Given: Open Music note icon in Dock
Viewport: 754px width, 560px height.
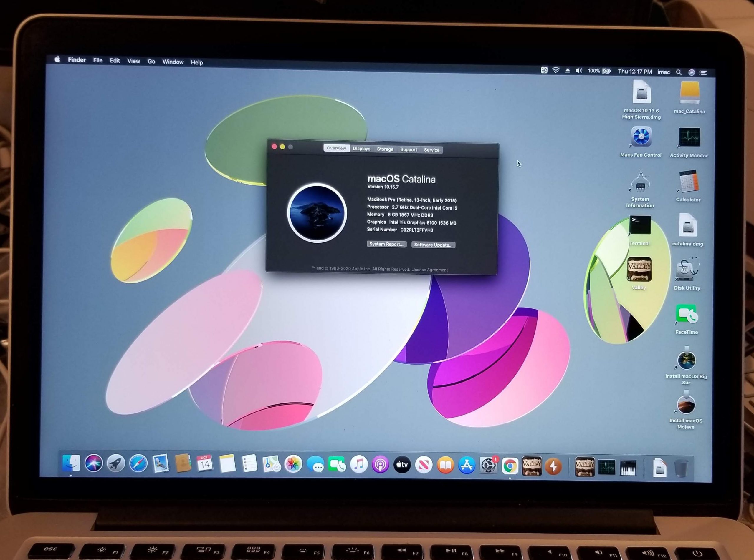Looking at the screenshot, I should click(358, 465).
